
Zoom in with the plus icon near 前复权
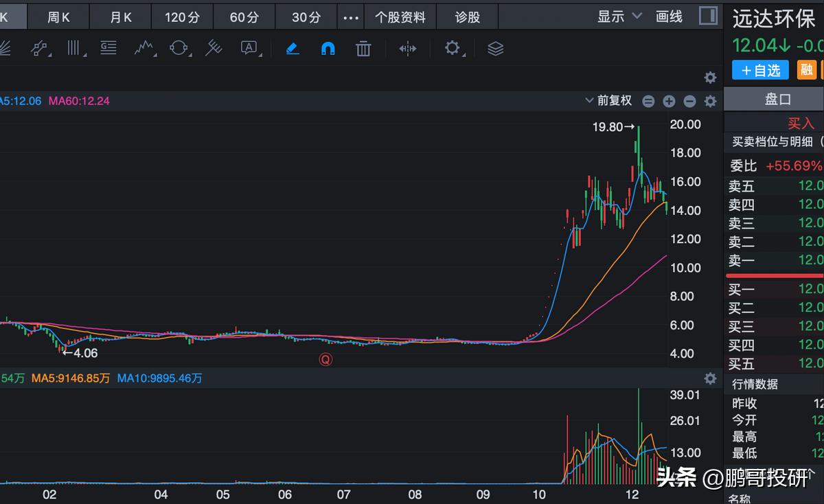[669, 100]
